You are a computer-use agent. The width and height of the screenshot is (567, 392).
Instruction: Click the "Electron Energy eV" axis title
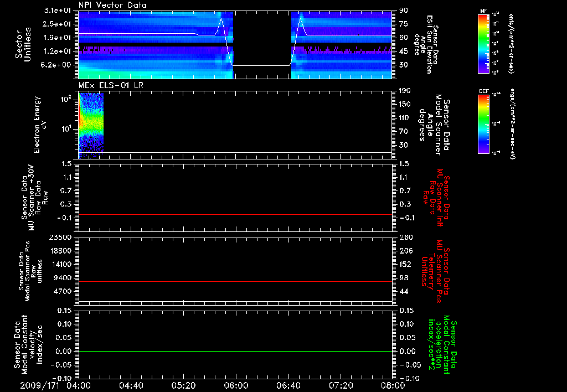(41, 125)
